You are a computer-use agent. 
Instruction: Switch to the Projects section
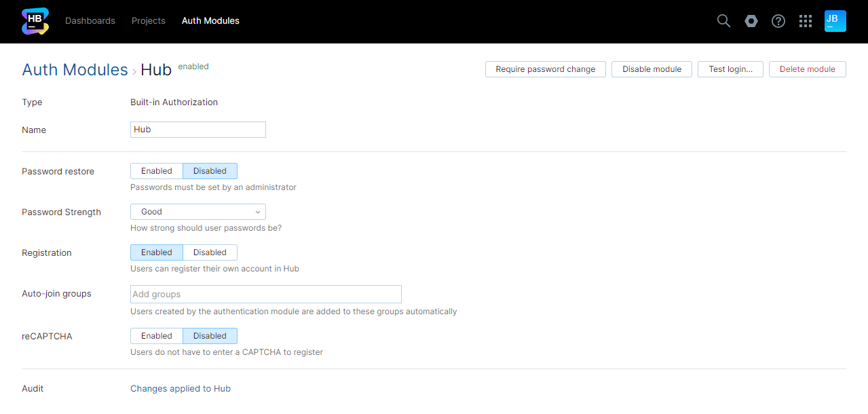148,21
